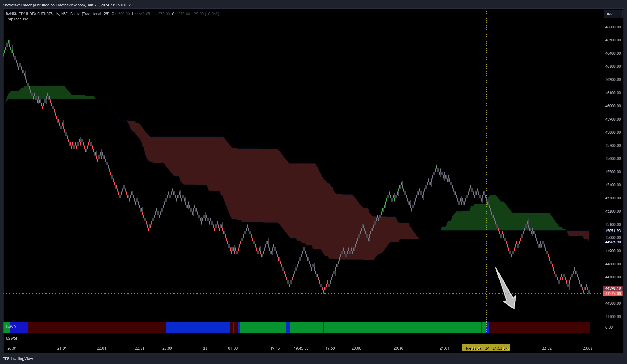This screenshot has height=364, width=627.
Task: Click the C44575.00 close value in header
Action: pos(181,14)
